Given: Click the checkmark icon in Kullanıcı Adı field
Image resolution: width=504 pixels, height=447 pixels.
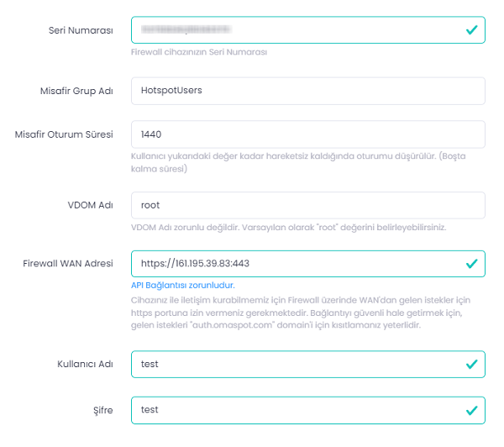Looking at the screenshot, I should (x=472, y=364).
